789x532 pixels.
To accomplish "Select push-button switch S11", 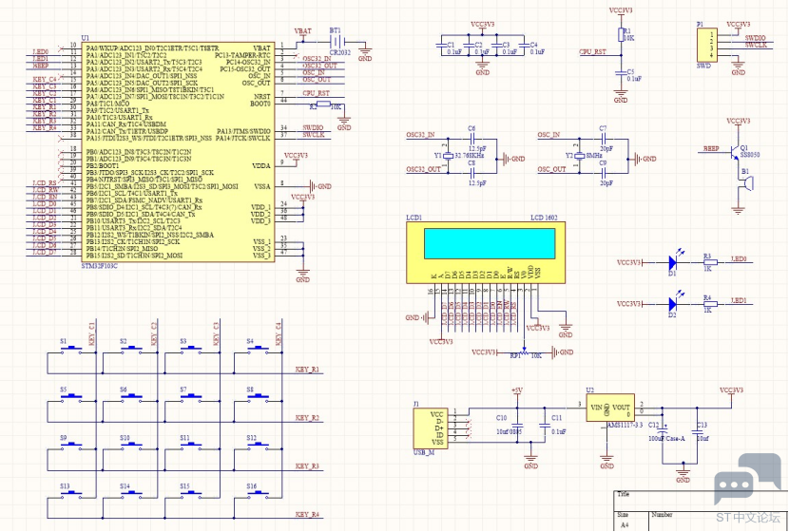I will [x=193, y=445].
